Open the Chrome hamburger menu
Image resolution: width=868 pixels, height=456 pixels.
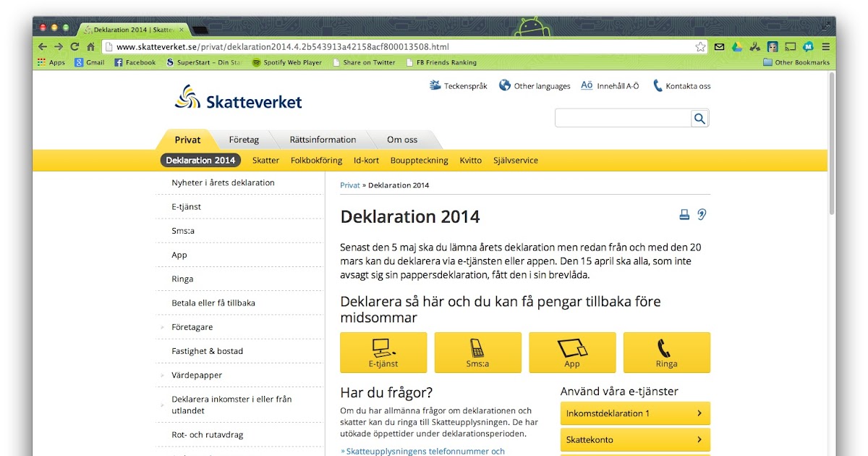pyautogui.click(x=825, y=46)
